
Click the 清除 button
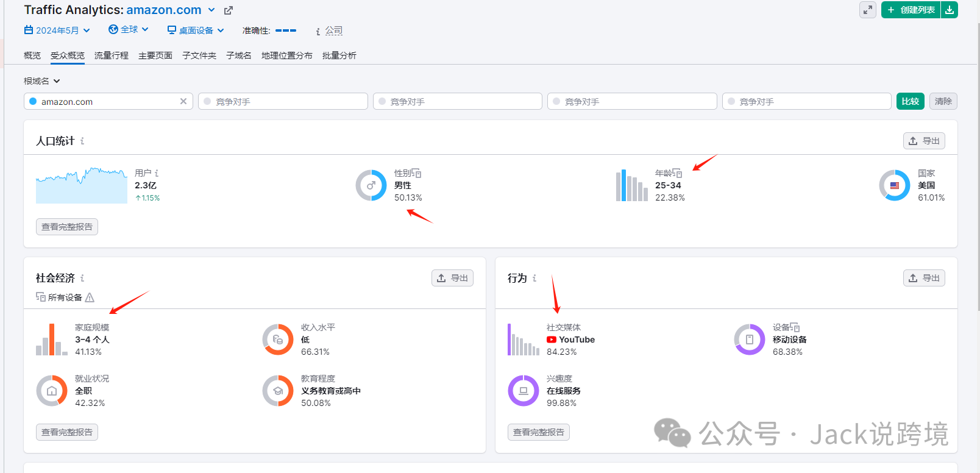click(943, 101)
